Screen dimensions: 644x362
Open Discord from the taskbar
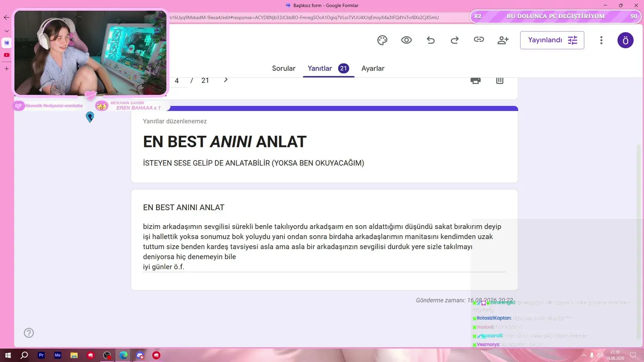140,355
